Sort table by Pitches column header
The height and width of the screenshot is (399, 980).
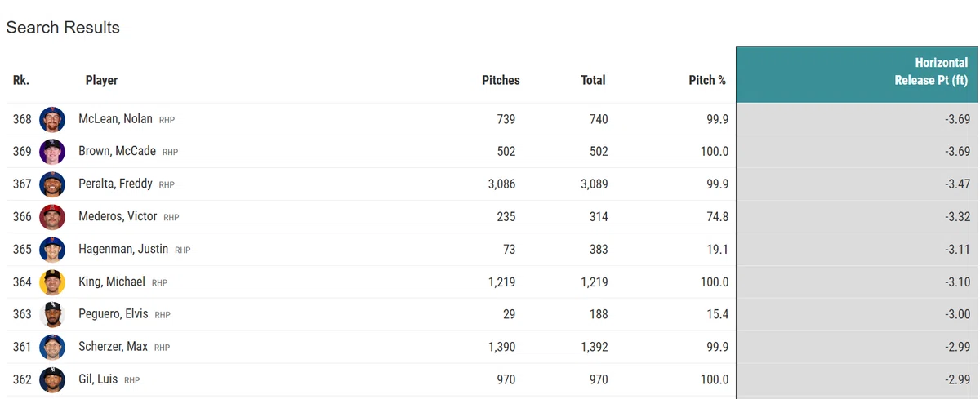coord(501,80)
